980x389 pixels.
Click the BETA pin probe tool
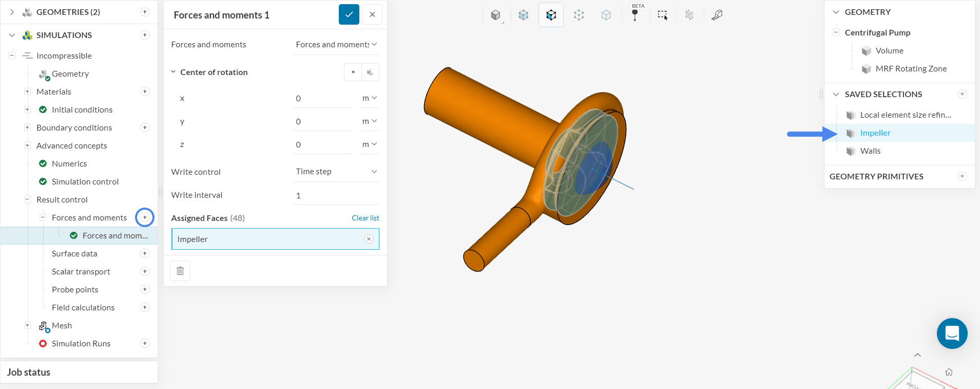[635, 15]
